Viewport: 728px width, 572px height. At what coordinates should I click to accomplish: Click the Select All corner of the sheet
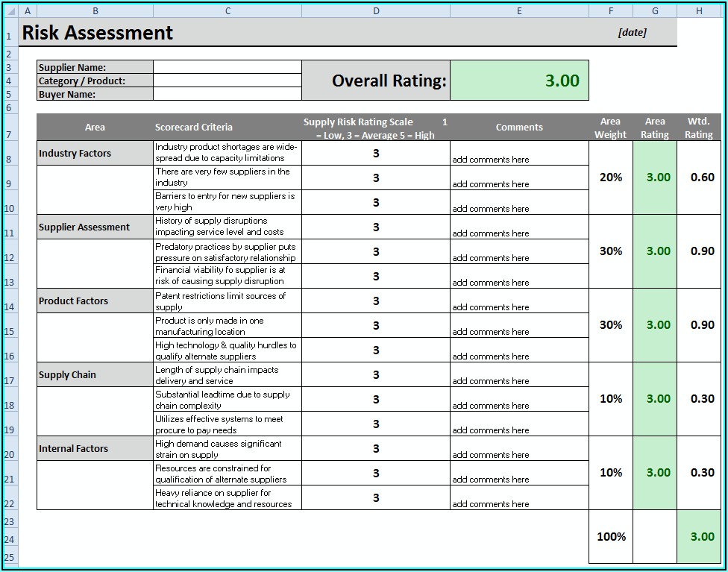[x=9, y=11]
